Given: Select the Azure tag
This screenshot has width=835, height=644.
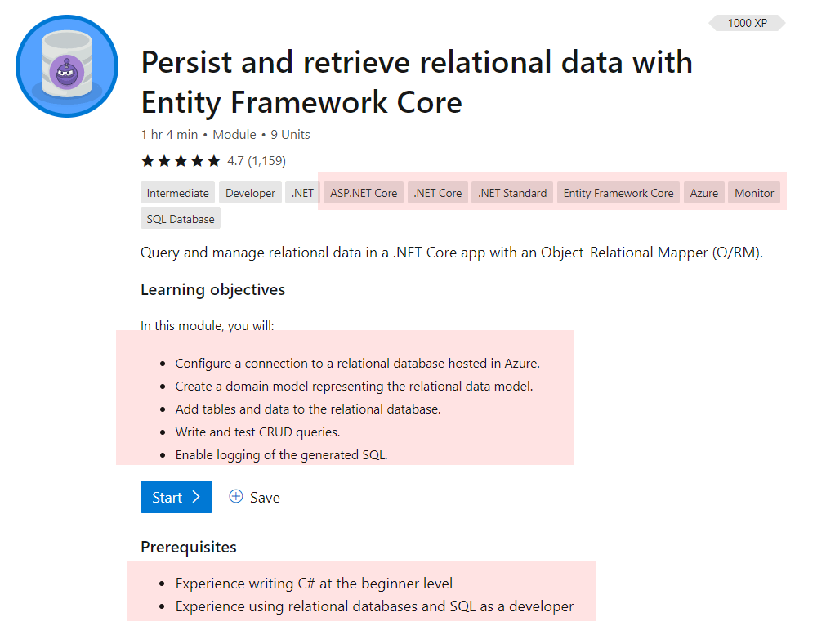Looking at the screenshot, I should coord(703,192).
